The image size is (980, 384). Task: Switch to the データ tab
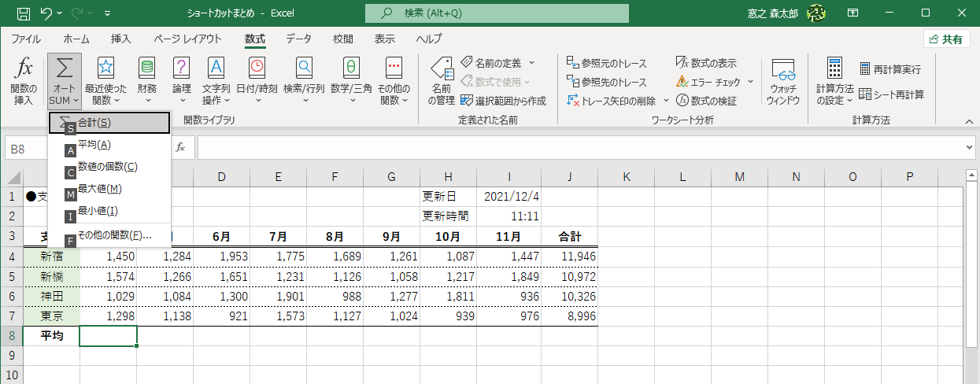(x=298, y=39)
